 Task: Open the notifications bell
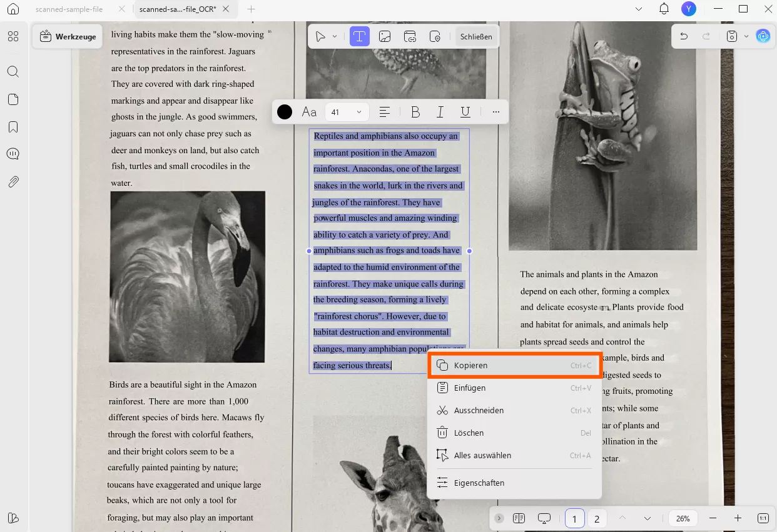664,9
